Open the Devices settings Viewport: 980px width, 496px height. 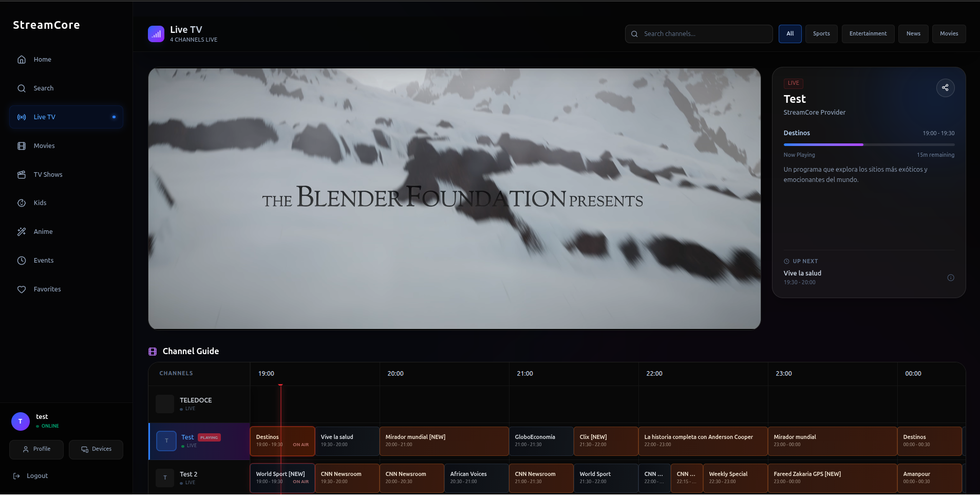pyautogui.click(x=96, y=449)
